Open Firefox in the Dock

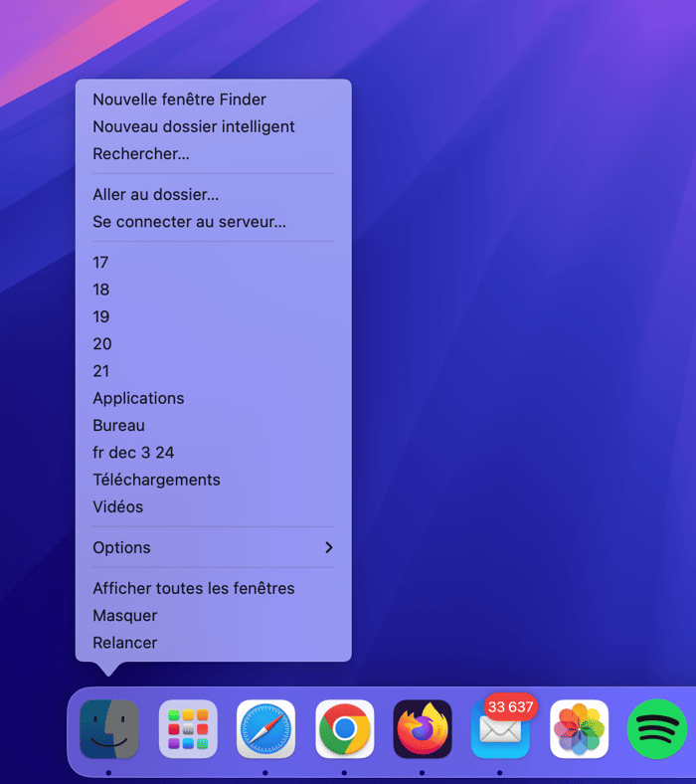pos(423,728)
